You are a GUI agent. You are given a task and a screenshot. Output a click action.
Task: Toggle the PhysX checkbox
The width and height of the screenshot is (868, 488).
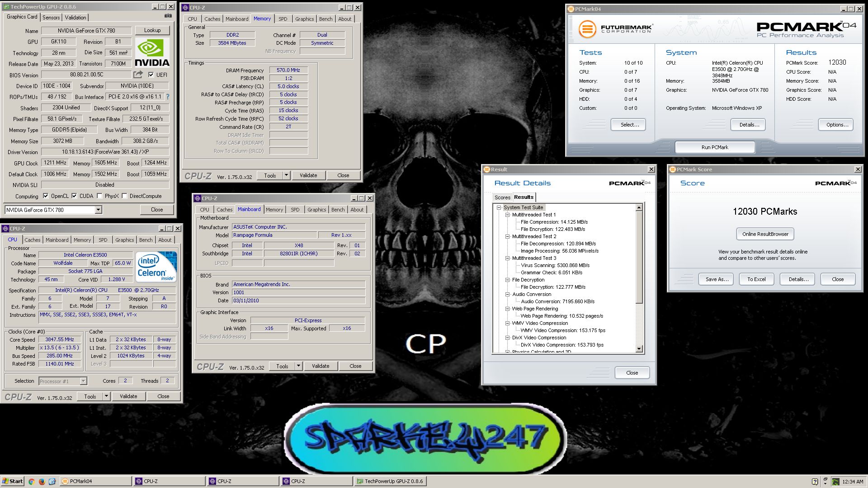(99, 196)
